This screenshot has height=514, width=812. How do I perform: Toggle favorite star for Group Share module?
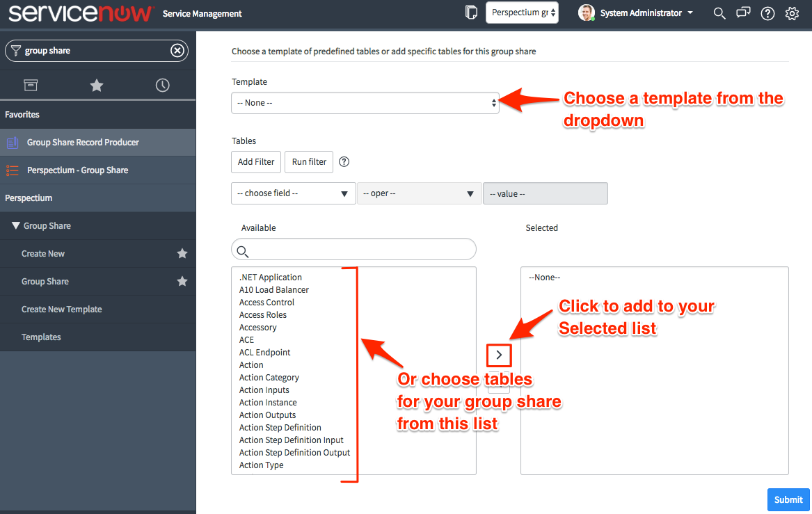coord(182,281)
